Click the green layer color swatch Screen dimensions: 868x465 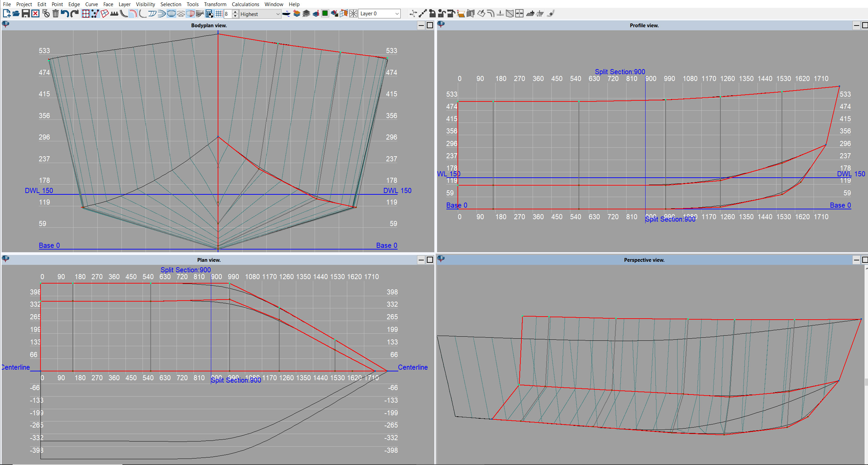325,14
